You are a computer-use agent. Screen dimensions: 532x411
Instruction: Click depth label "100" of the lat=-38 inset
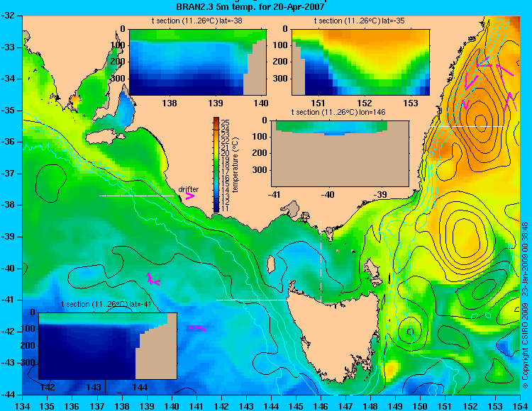(118, 45)
